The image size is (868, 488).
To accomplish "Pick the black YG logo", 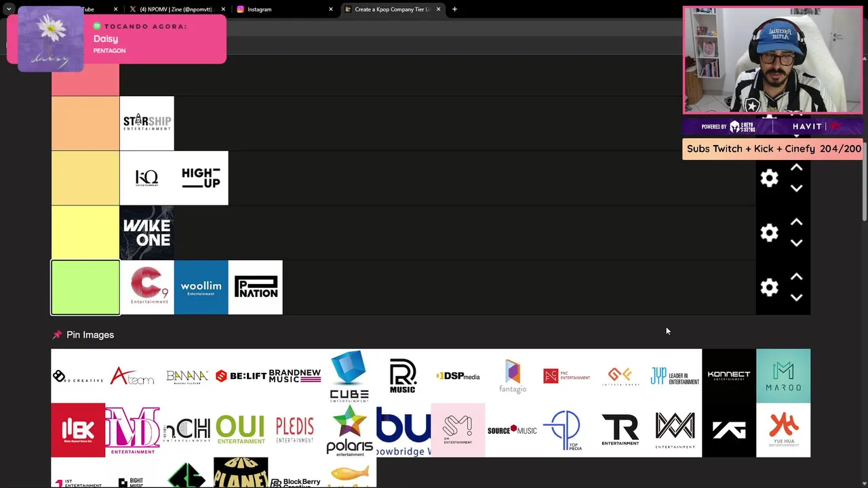I will pyautogui.click(x=729, y=430).
